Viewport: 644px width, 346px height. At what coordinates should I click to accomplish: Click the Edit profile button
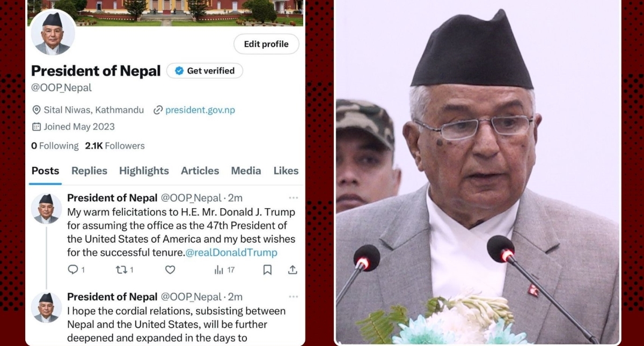266,44
